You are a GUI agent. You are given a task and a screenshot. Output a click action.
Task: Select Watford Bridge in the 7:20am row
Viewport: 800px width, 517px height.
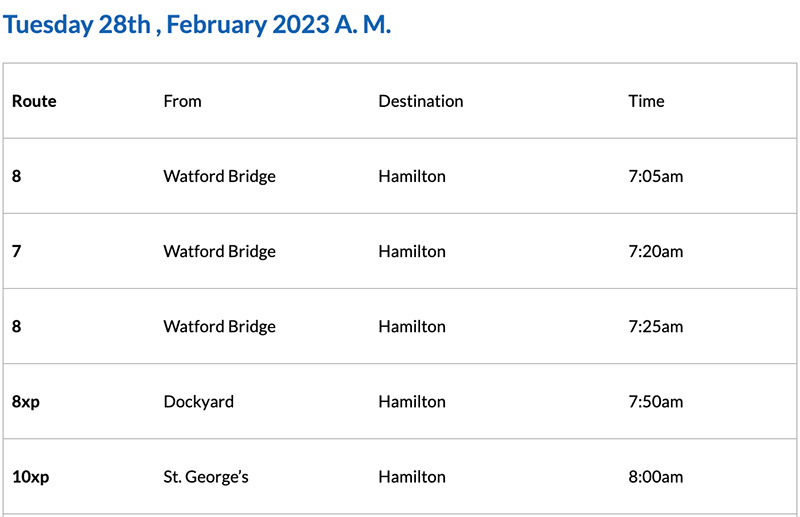[x=219, y=251]
